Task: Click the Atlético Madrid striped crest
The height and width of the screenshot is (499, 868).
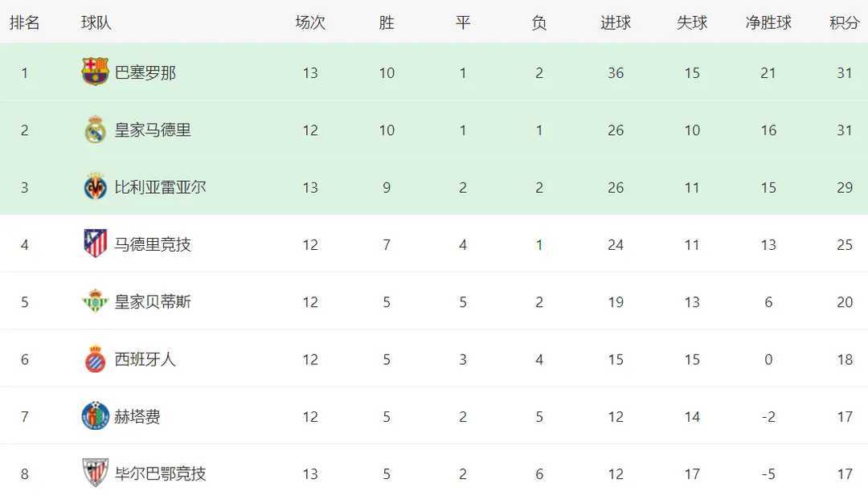Action: point(95,244)
